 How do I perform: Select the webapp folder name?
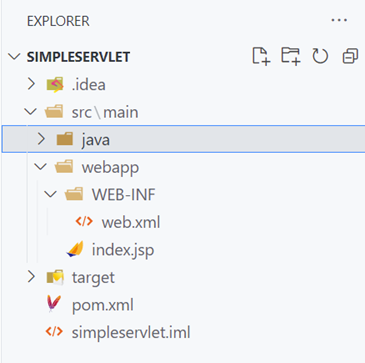[x=110, y=168]
